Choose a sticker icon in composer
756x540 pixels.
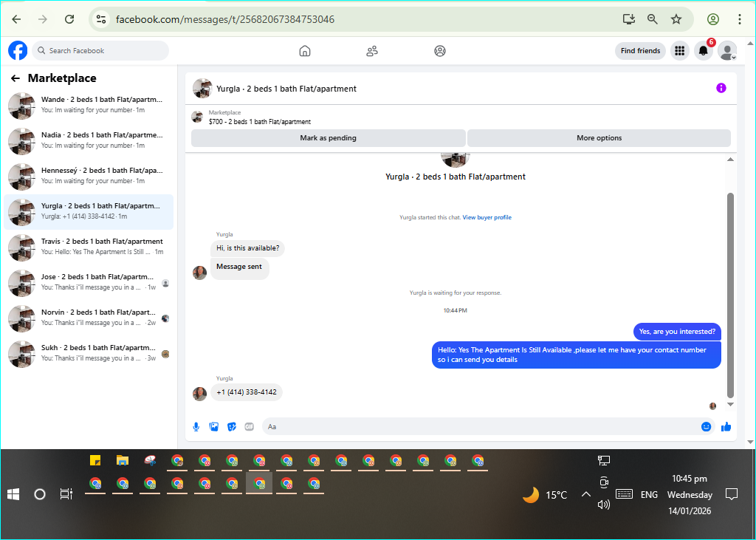click(231, 426)
